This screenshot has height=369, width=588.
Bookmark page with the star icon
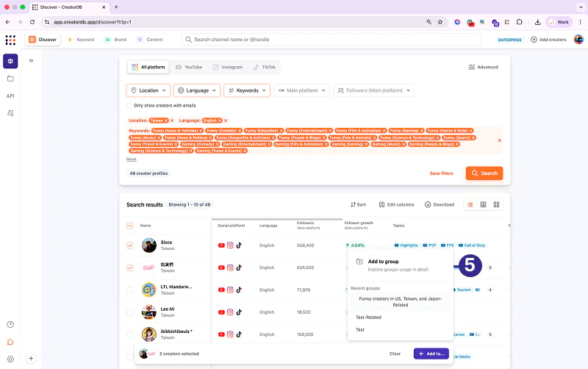[x=440, y=22]
